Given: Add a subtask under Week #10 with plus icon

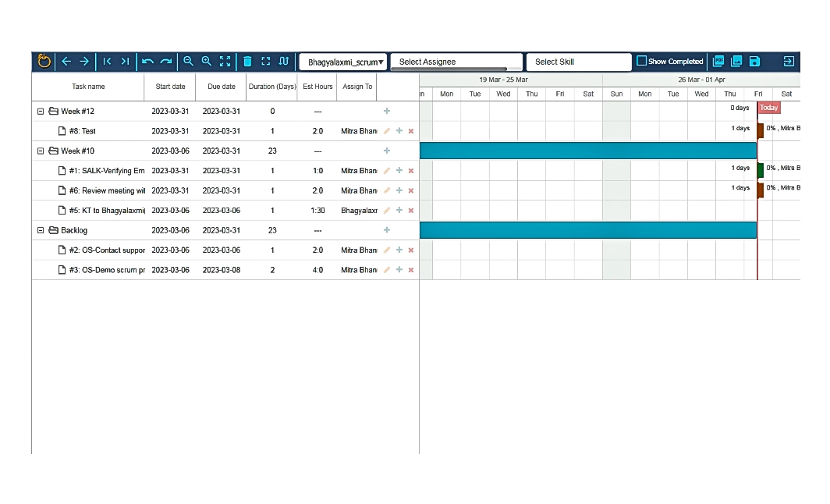Looking at the screenshot, I should pos(386,151).
